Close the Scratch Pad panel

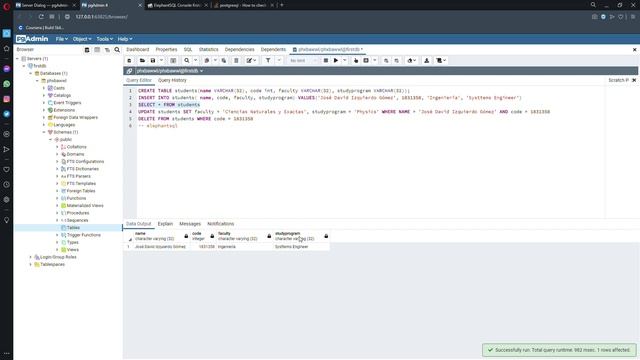634,80
